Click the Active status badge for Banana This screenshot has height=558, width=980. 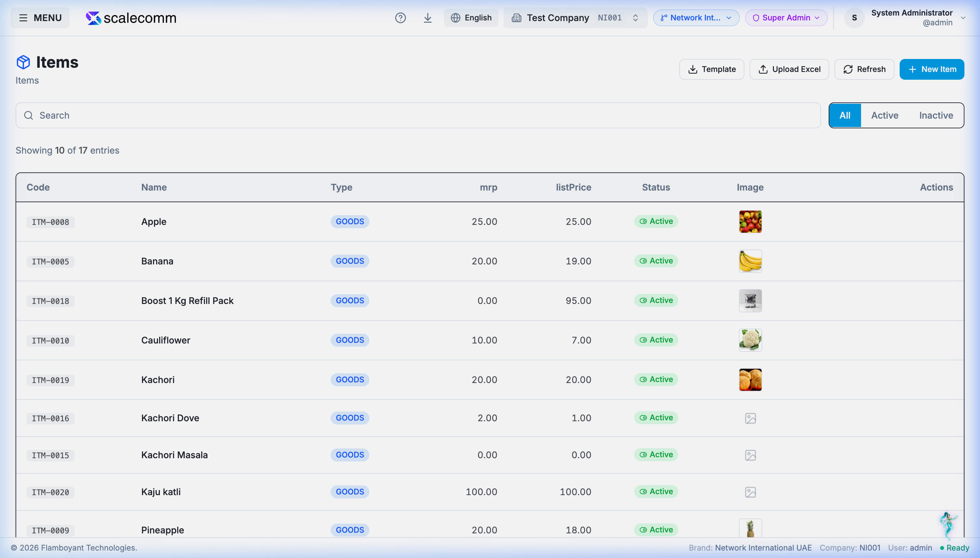pos(656,261)
